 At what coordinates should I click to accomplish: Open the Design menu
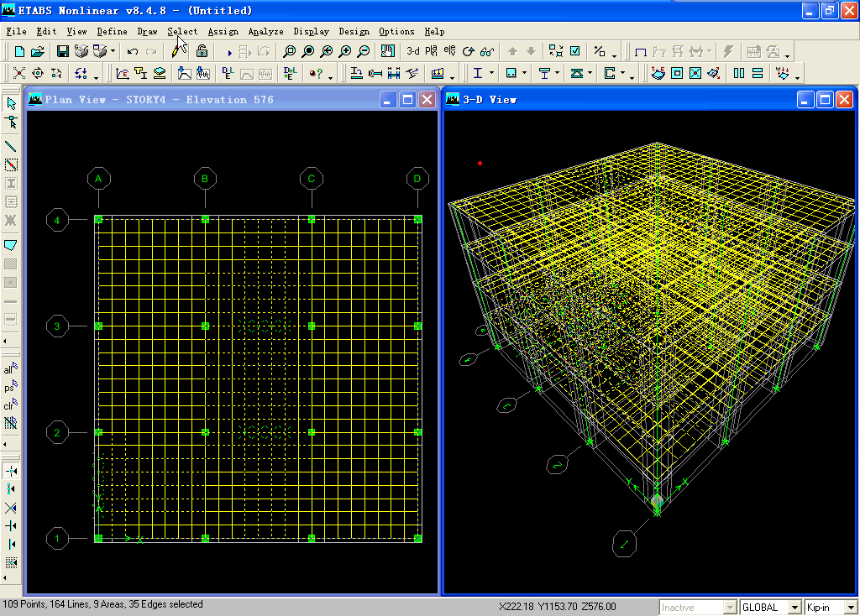(x=354, y=31)
